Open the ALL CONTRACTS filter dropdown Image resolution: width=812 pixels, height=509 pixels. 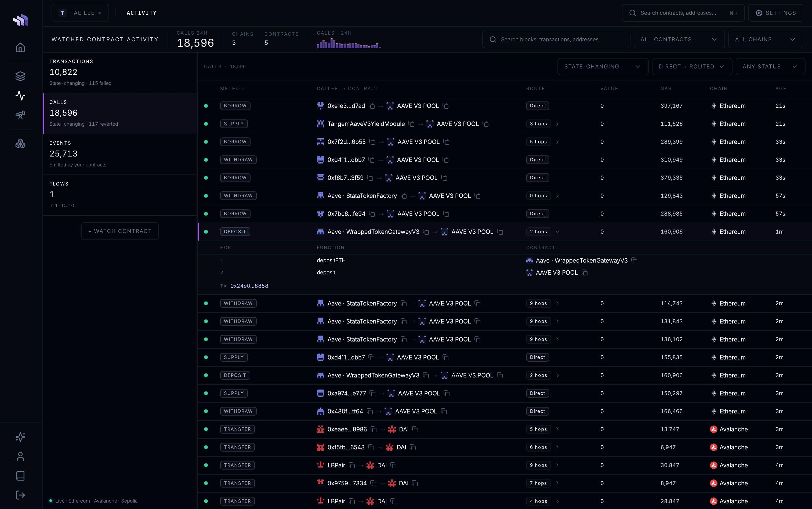tap(679, 39)
